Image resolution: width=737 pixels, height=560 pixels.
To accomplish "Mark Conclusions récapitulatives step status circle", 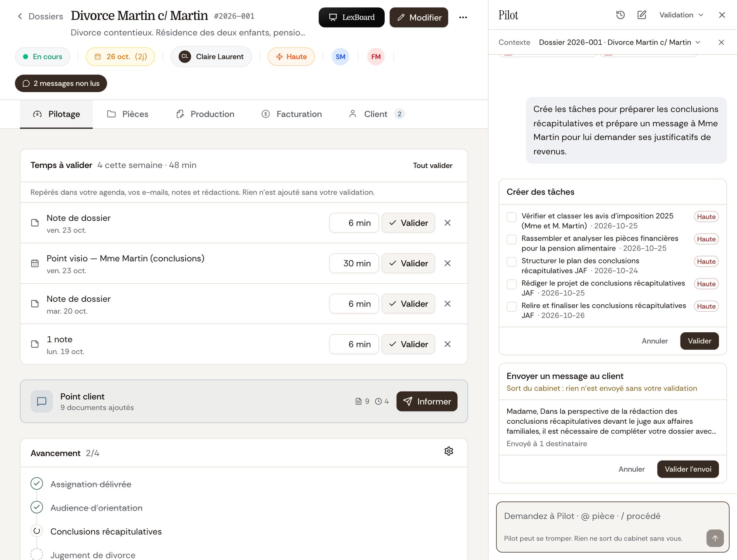I will click(x=36, y=531).
